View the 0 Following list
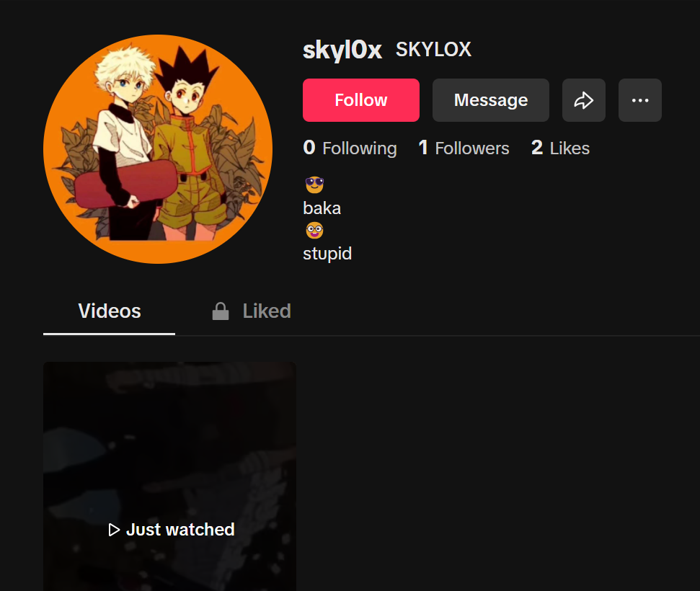Viewport: 700px width, 591px height. (350, 148)
